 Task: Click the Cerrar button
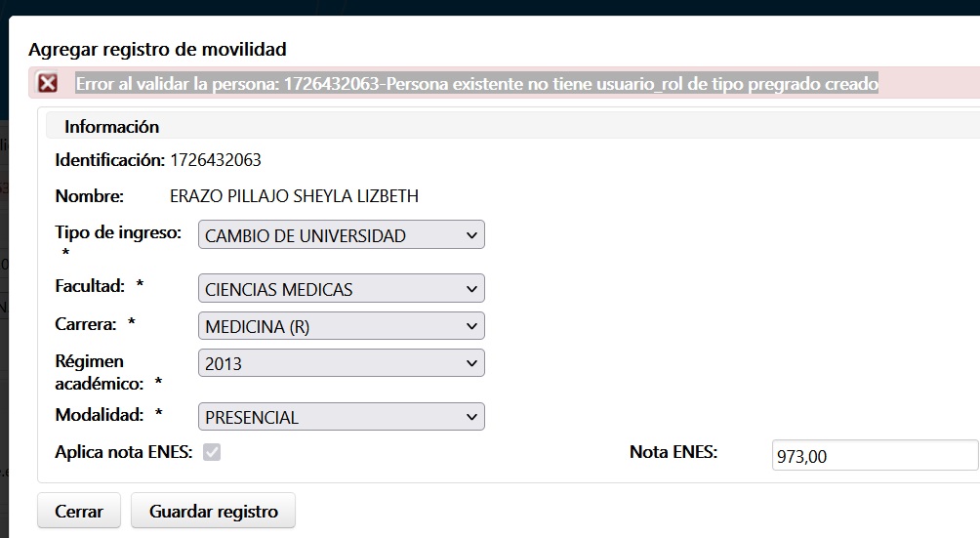(79, 511)
